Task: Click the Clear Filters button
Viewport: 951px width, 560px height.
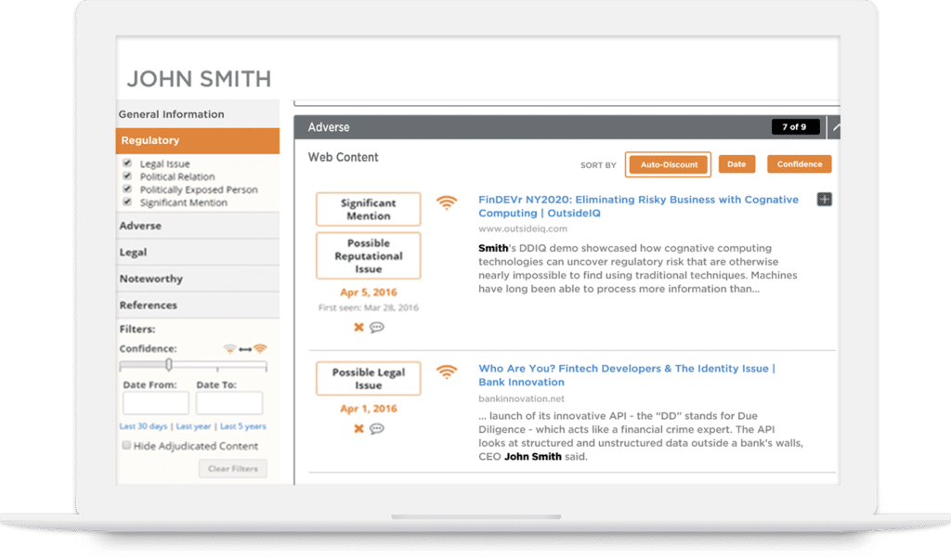Action: pyautogui.click(x=233, y=468)
